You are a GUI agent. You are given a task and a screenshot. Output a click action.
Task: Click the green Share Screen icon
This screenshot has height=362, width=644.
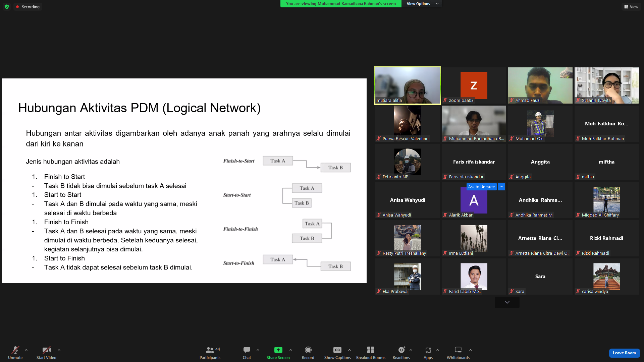click(278, 350)
